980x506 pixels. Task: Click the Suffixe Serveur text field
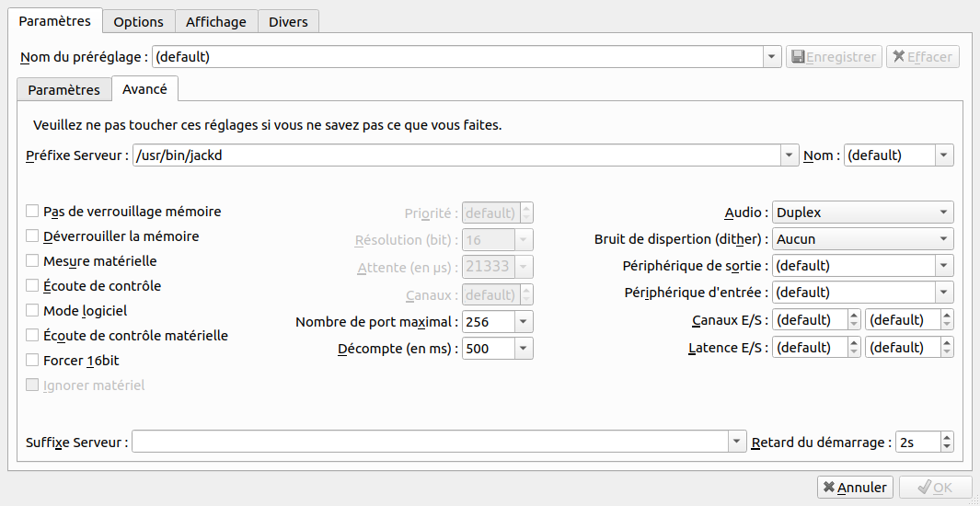coord(431,443)
